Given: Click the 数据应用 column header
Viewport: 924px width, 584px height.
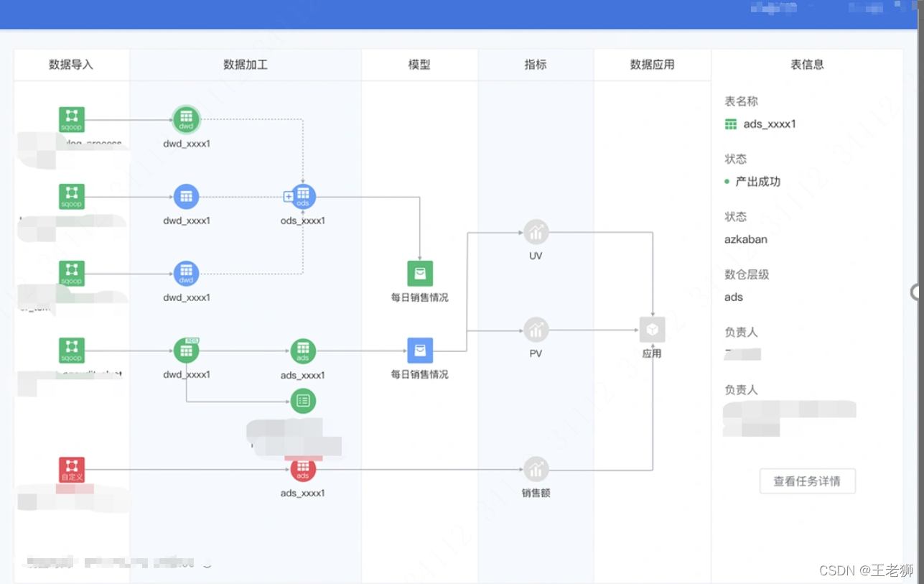Looking at the screenshot, I should pyautogui.click(x=653, y=65).
